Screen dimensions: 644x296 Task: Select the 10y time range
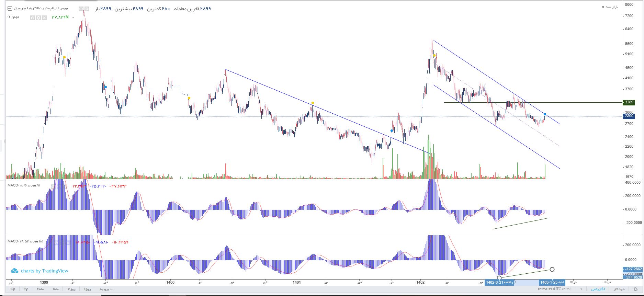(13, 289)
